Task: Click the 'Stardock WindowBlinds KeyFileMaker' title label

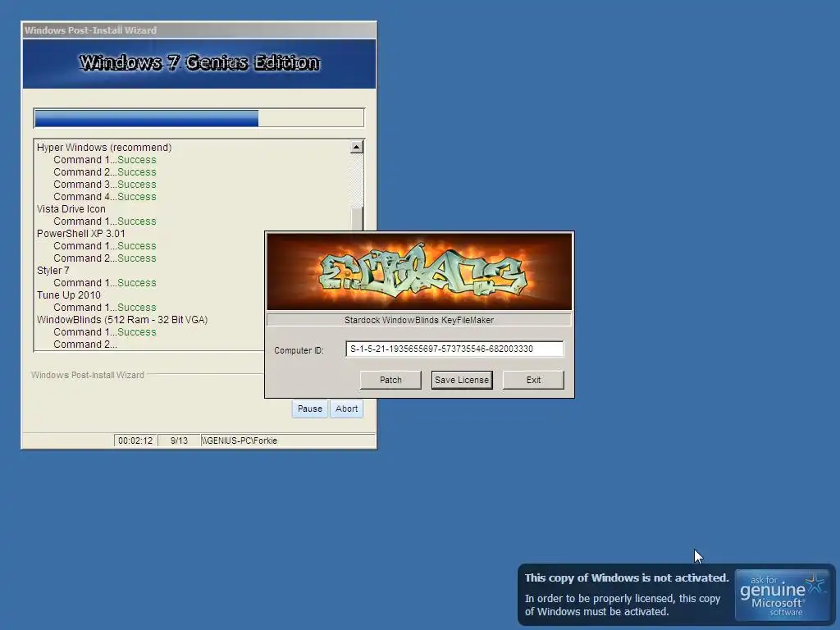Action: point(419,320)
